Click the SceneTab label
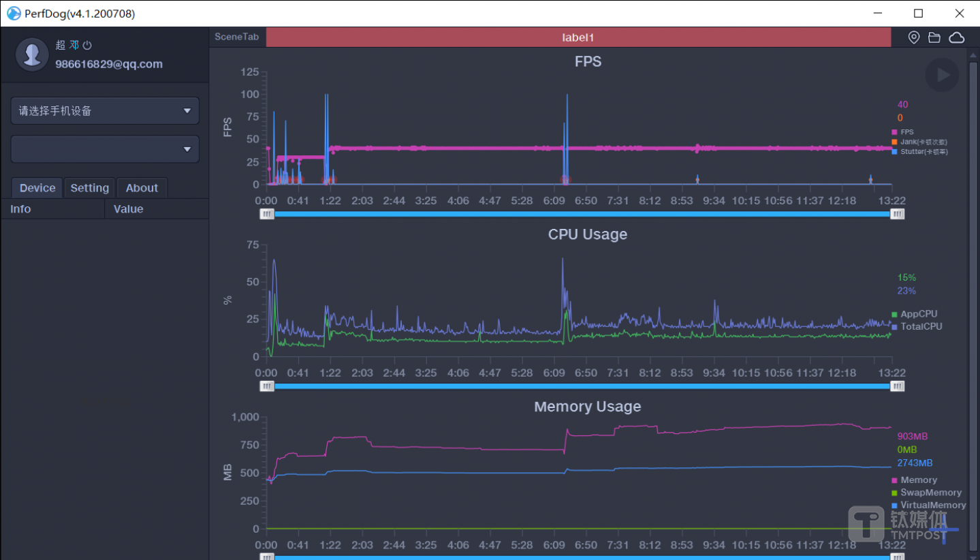This screenshot has width=980, height=560. pos(236,37)
